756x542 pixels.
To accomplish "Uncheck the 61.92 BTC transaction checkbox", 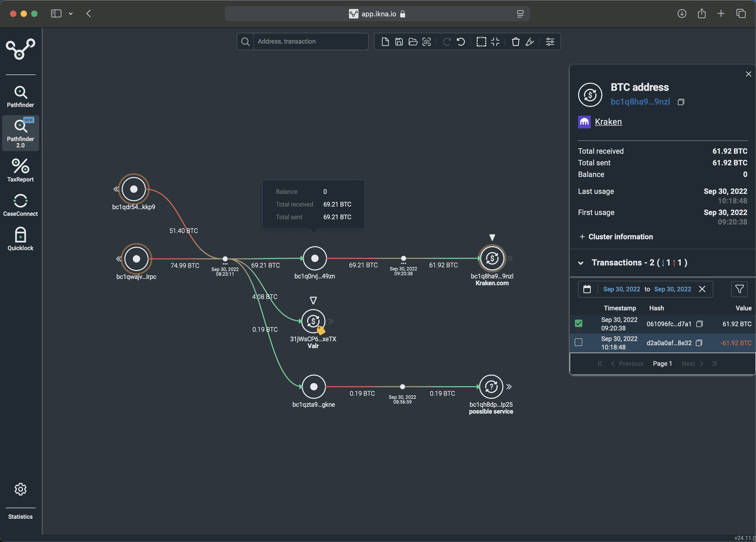I will [579, 323].
